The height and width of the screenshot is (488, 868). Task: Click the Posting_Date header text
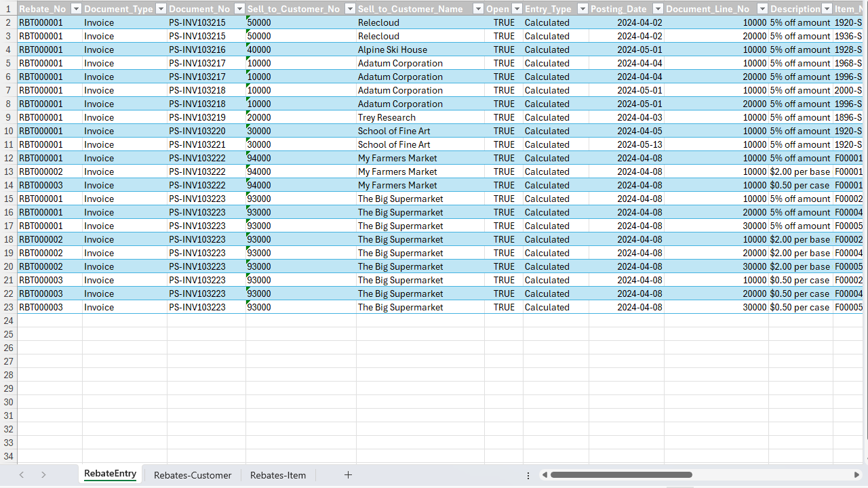618,9
